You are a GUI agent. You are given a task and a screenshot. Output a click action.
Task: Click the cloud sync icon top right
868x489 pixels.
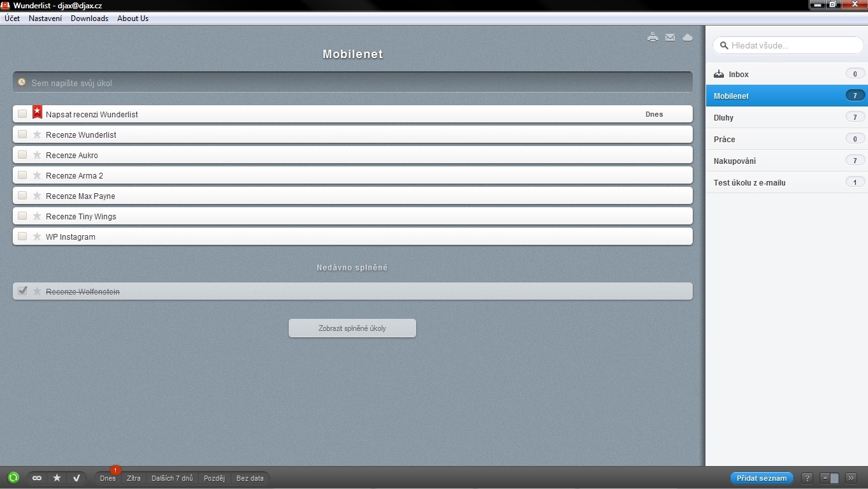tap(688, 37)
